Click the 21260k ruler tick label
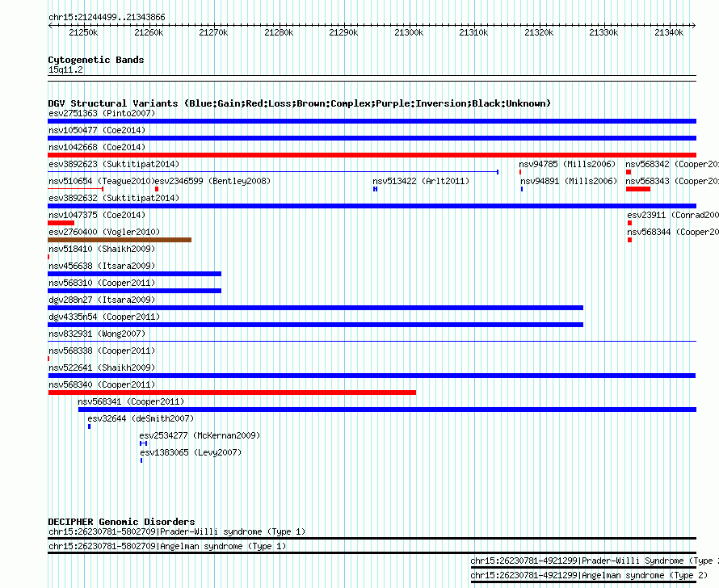The width and height of the screenshot is (719, 588). click(x=149, y=32)
